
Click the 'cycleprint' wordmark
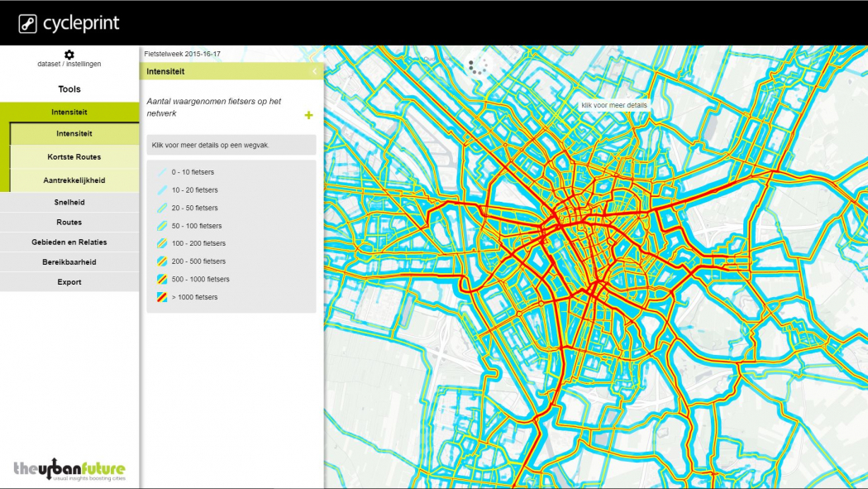(x=81, y=23)
